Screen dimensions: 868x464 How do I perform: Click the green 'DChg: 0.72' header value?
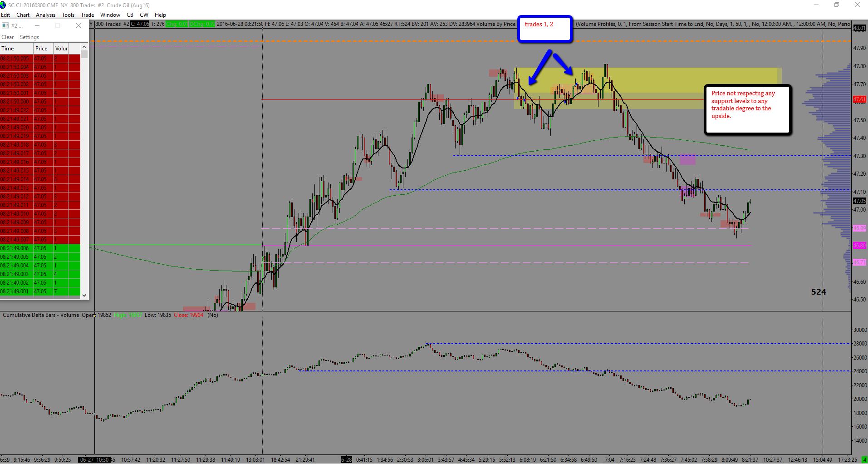coord(202,24)
